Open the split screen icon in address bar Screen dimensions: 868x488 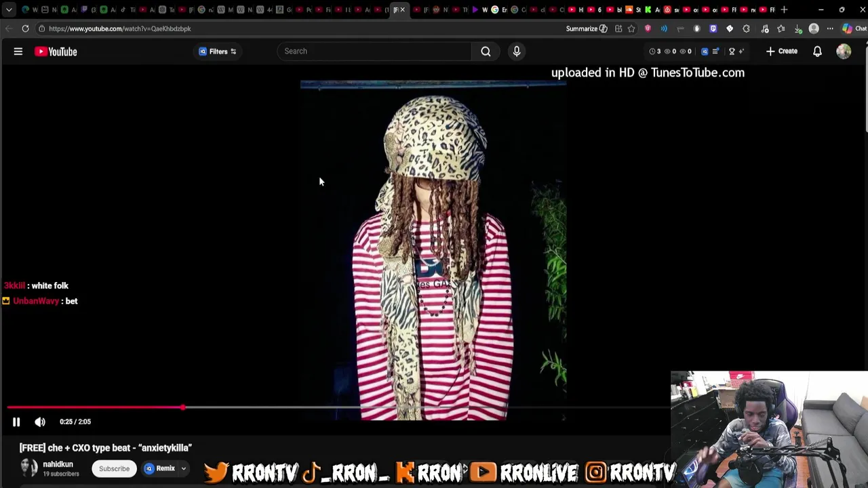pos(618,28)
